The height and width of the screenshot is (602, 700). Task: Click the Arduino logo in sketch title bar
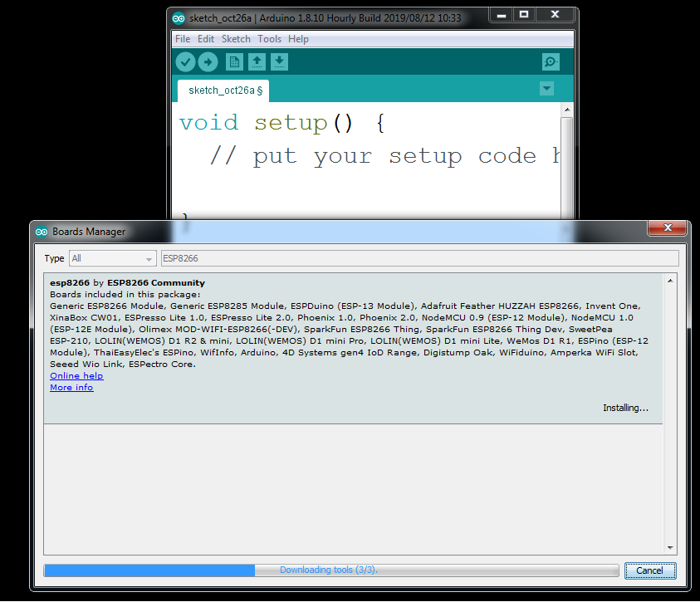pyautogui.click(x=179, y=18)
